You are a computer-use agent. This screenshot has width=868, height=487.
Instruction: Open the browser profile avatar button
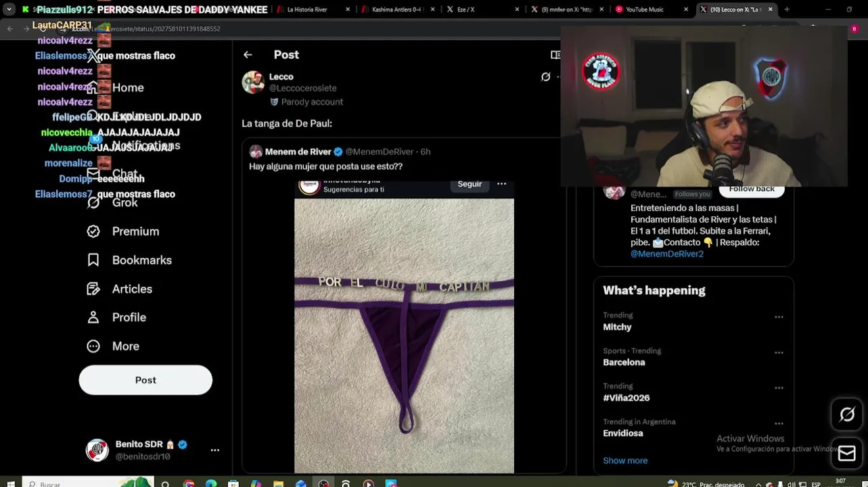(x=854, y=28)
